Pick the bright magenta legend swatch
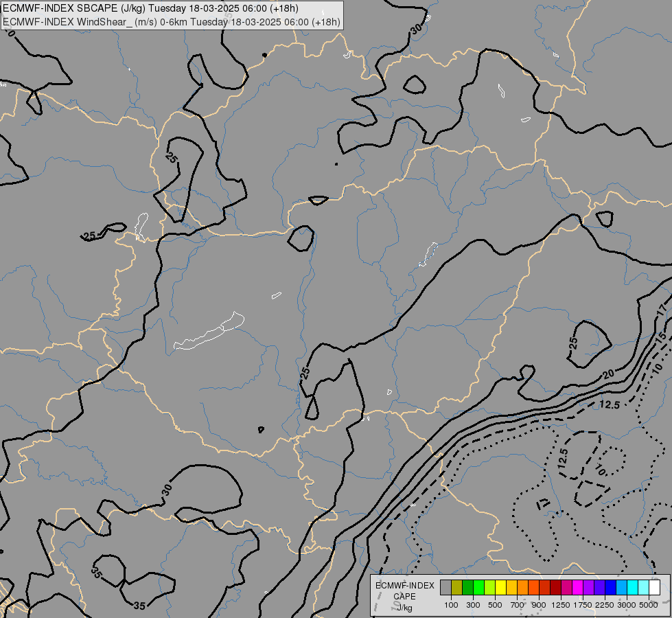Screen dimensions: 672x618 click(577, 588)
